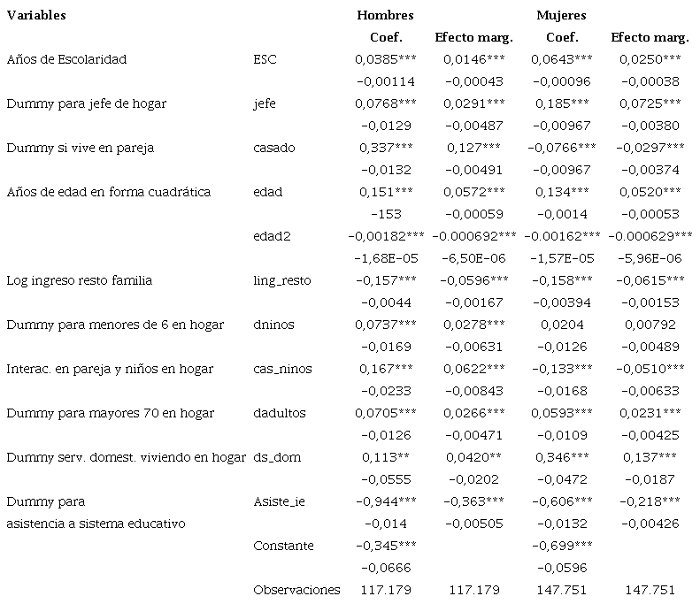700x604 pixels.
Task: Click the Dummy para jefe de hogar label
Action: [x=86, y=103]
